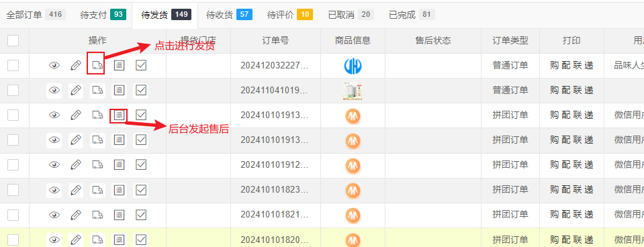644x247 pixels.
Task: Mark checkbox for order 202410101821
Action: (13, 215)
